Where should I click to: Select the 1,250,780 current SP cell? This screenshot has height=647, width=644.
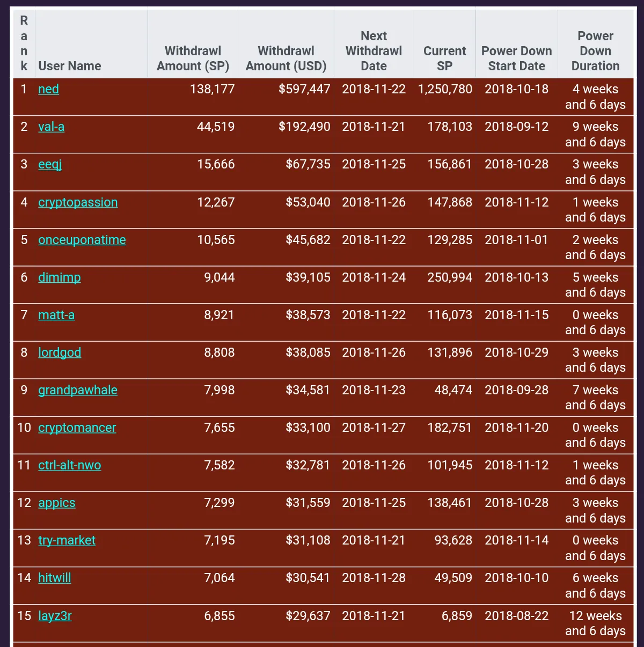tap(445, 90)
